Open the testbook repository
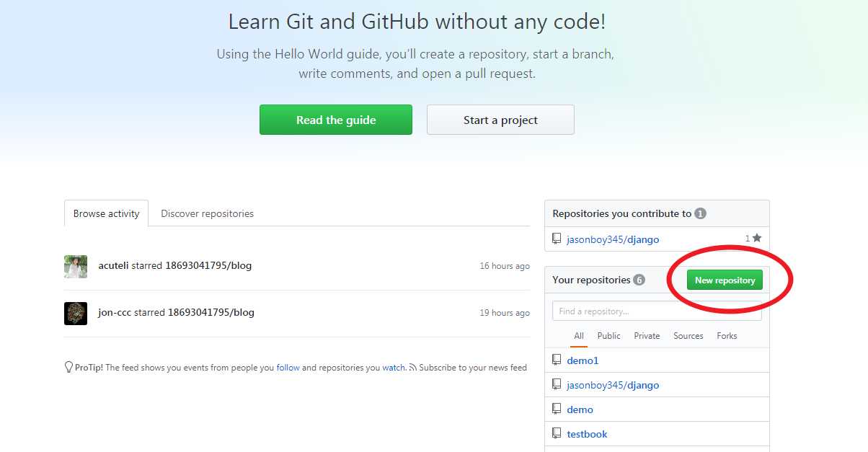 [x=587, y=434]
